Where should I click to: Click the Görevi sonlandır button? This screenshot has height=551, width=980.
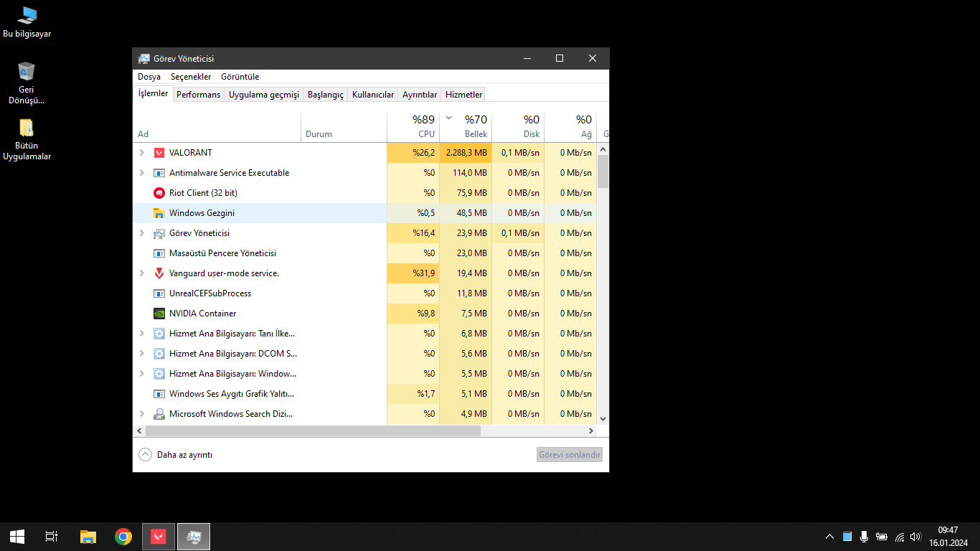pos(570,455)
